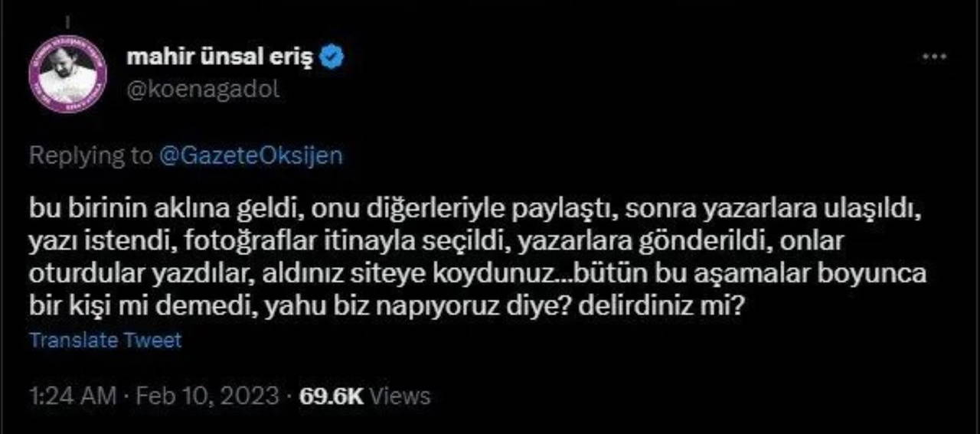Open the three-dot more options menu
Viewport: 980px width, 434px height.
[935, 58]
